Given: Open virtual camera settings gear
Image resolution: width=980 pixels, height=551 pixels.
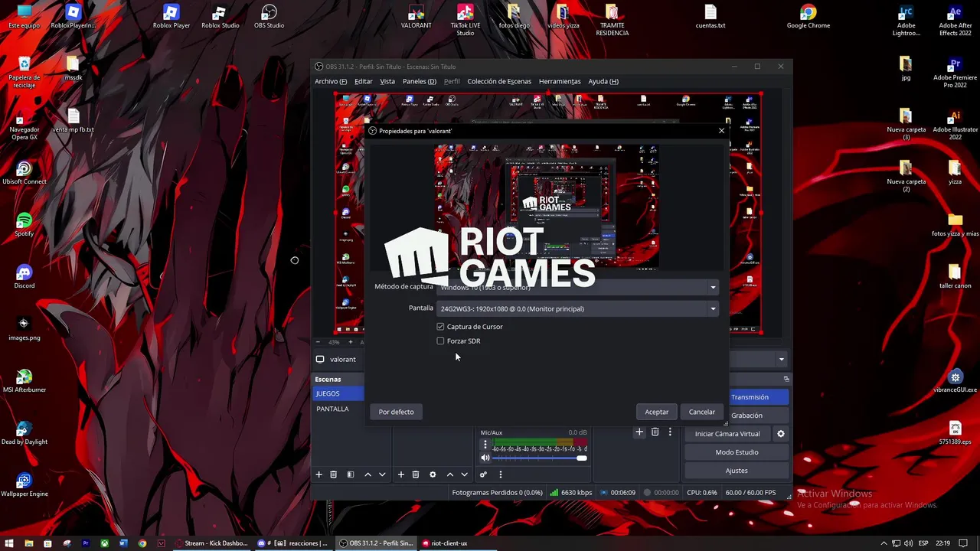Looking at the screenshot, I should (781, 434).
